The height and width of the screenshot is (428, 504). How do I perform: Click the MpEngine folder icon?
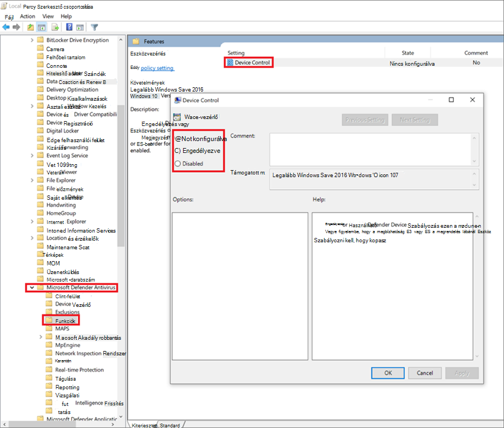49,345
